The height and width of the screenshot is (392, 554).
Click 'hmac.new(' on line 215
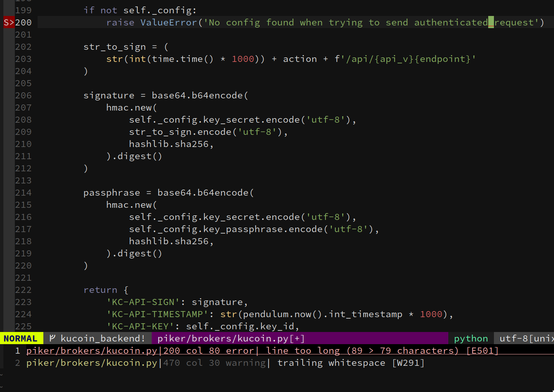[132, 205]
